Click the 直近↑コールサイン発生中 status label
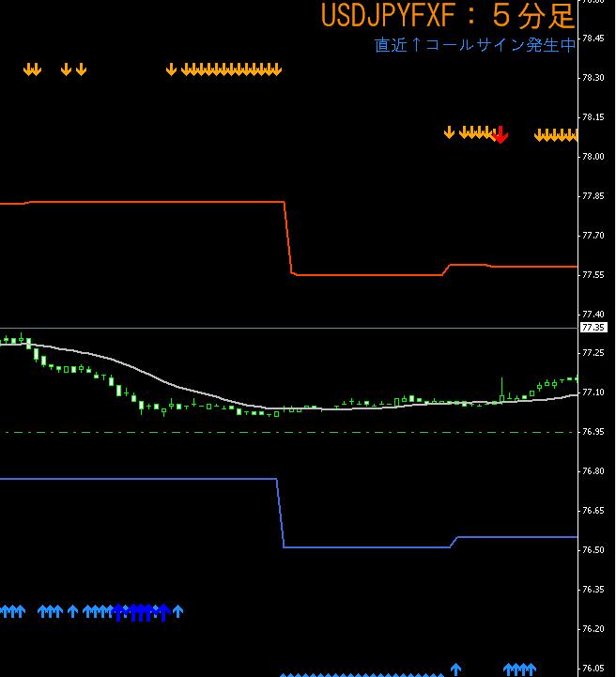The image size is (616, 677). tap(475, 45)
